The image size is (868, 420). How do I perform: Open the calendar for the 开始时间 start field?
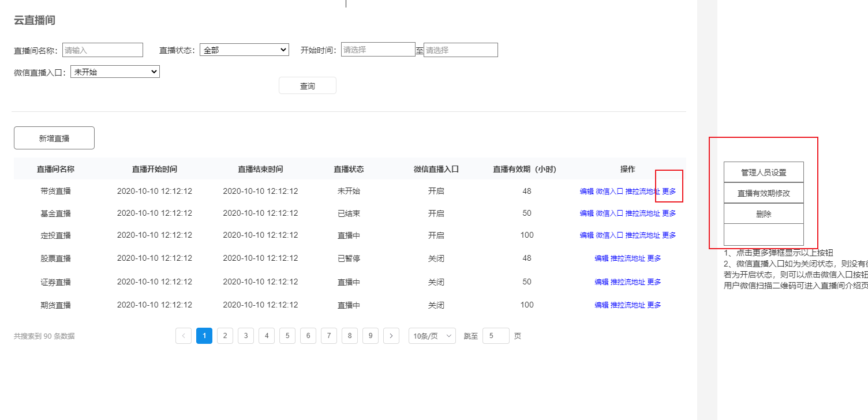[x=378, y=50]
